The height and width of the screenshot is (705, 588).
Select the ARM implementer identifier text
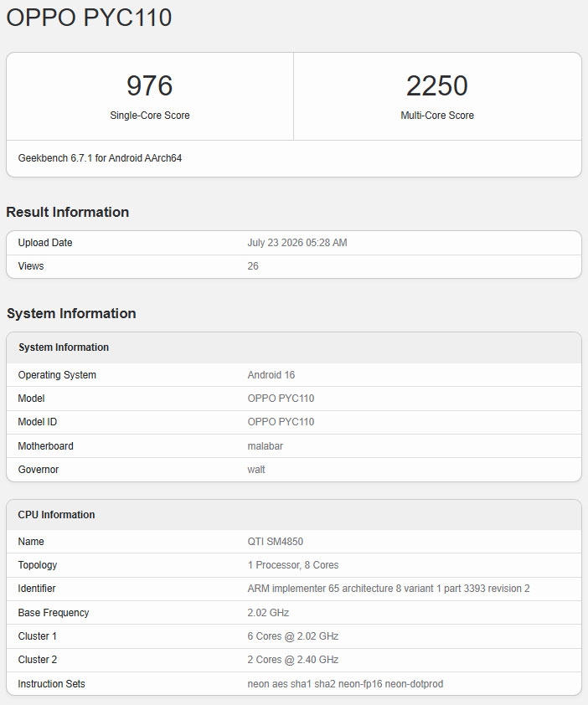389,588
